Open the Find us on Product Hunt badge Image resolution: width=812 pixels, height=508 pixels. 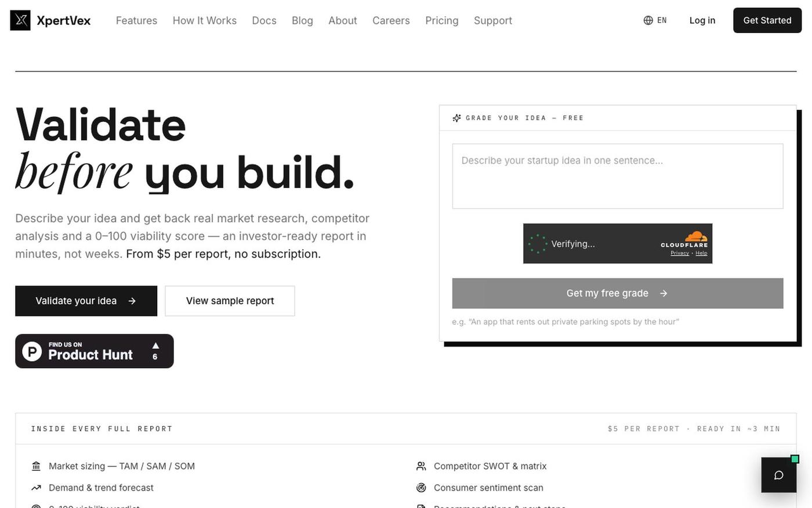[95, 351]
